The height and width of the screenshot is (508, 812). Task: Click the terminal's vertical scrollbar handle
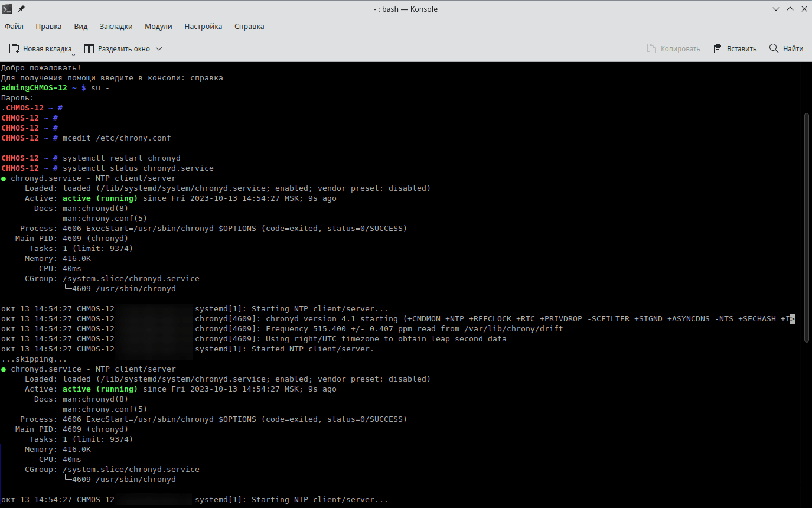coord(807,227)
